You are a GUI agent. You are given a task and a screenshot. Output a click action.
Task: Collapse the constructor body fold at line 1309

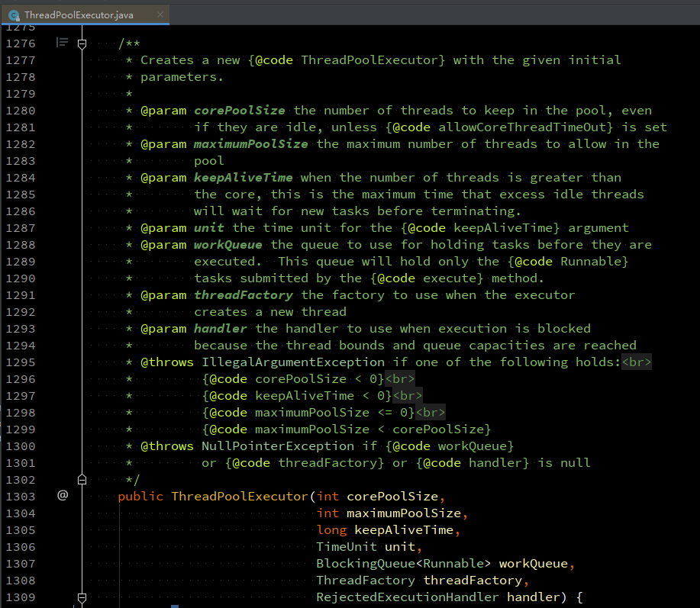82,597
